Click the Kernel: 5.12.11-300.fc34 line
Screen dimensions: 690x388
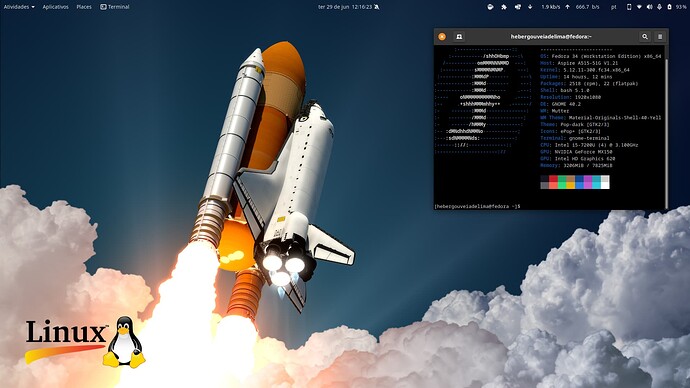(x=585, y=70)
